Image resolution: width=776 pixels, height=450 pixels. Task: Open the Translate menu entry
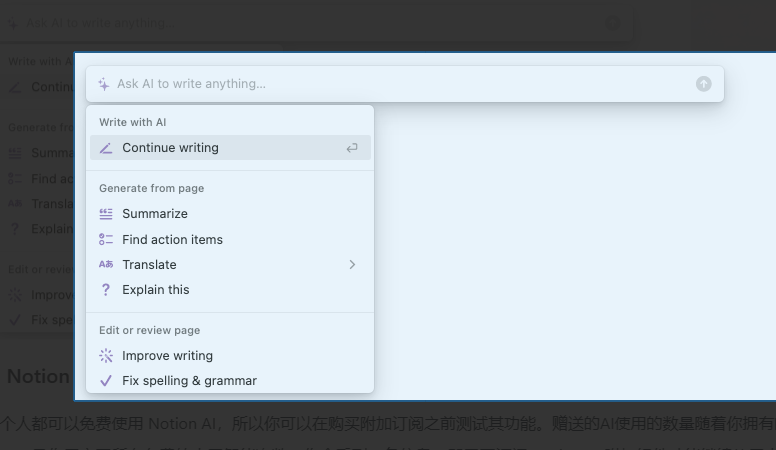[x=150, y=265]
